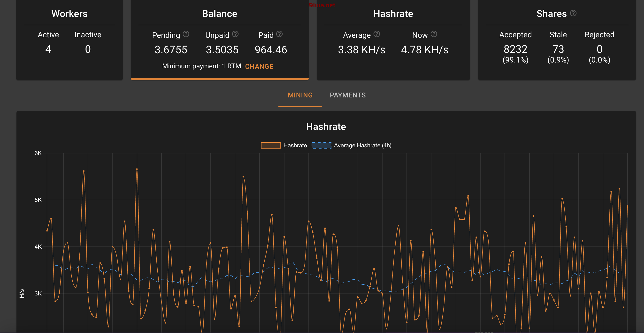Screen dimensions: 644x333
Task: Select the accepted shares count 8232
Action: (x=515, y=49)
